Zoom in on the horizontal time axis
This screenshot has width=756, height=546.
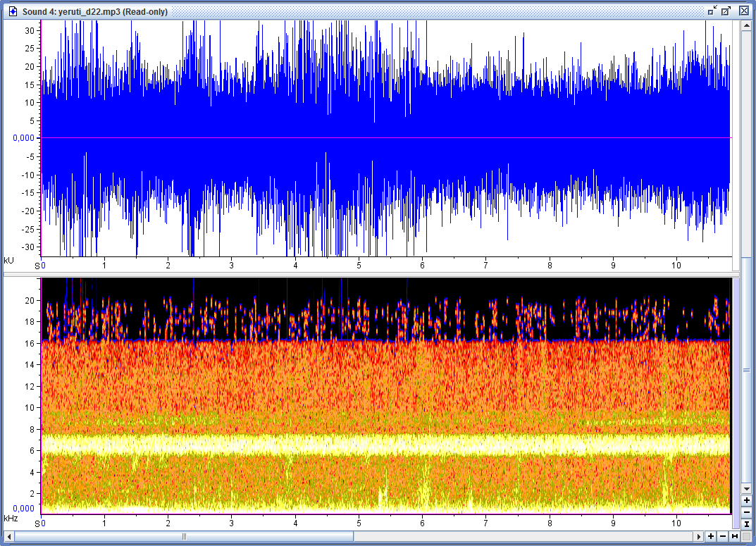point(711,537)
